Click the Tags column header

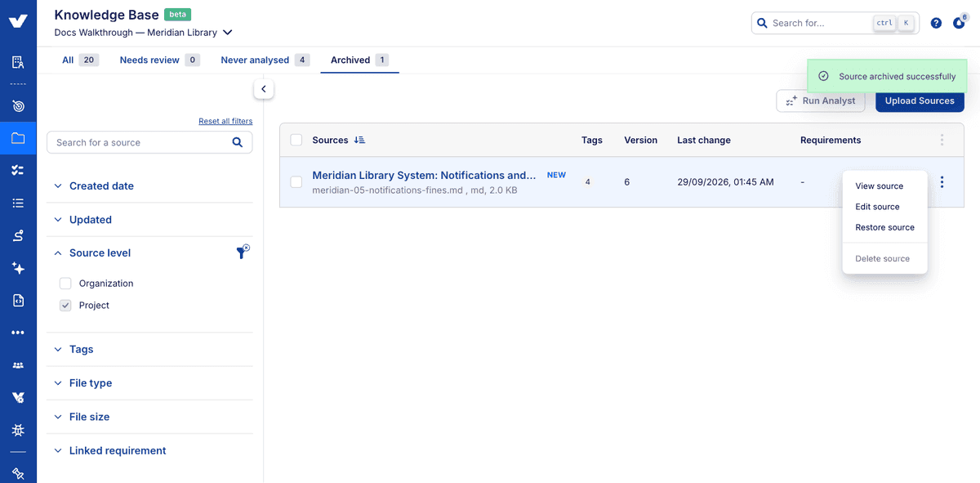point(592,140)
